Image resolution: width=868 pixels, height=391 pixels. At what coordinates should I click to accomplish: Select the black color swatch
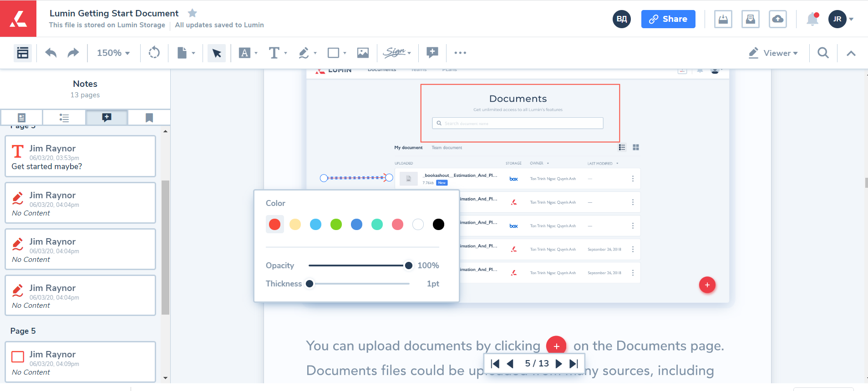439,224
